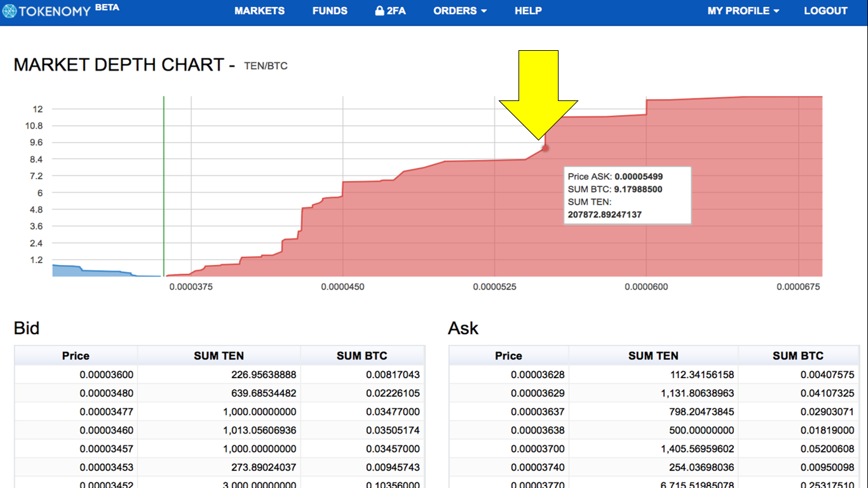Viewport: 868px width, 488px height.
Task: Click the red data point on the ask curve
Action: tap(545, 148)
